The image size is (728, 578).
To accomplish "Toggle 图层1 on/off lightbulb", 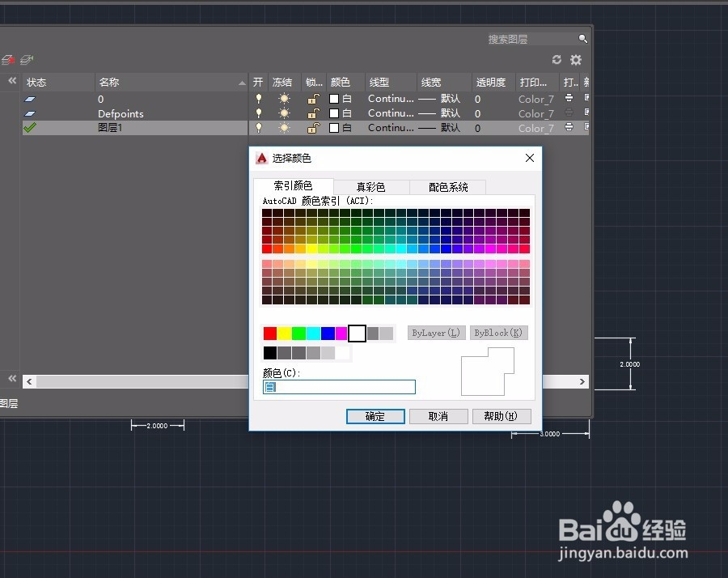I will pos(259,127).
